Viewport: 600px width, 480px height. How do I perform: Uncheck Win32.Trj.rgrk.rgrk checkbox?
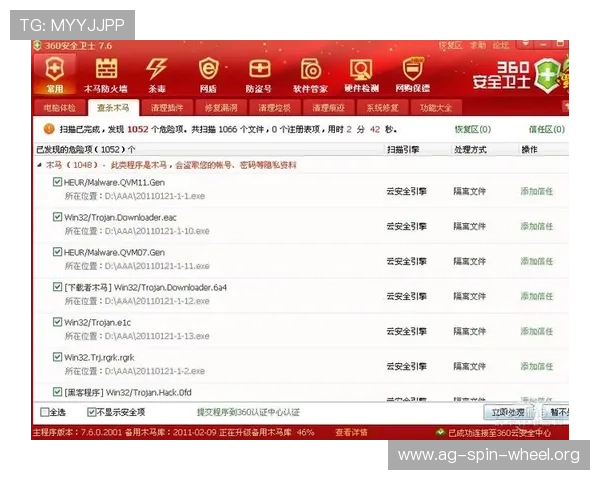[x=57, y=357]
